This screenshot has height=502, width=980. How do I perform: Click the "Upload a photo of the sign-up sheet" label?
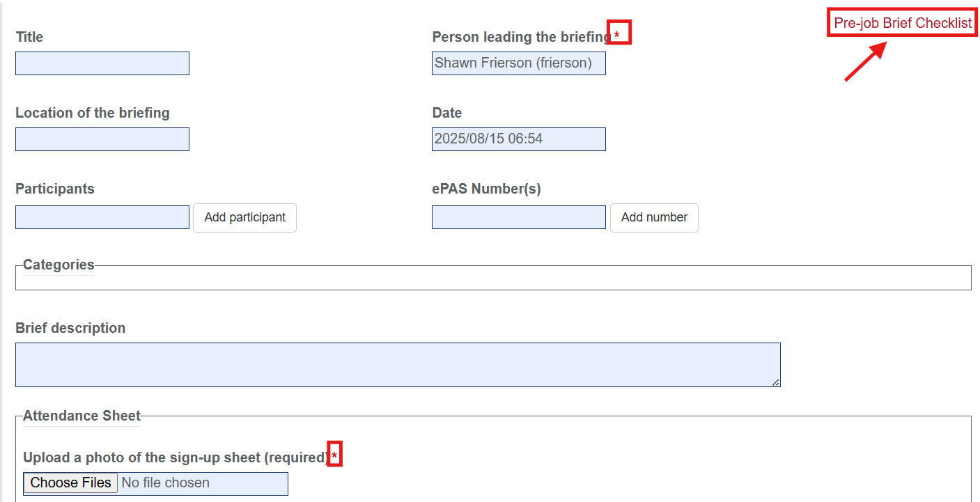coord(174,457)
